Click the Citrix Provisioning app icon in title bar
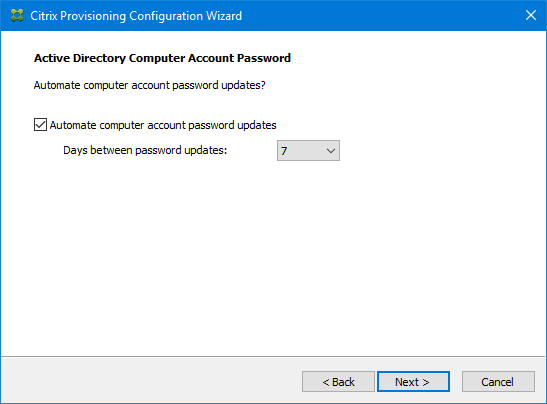 coord(17,16)
